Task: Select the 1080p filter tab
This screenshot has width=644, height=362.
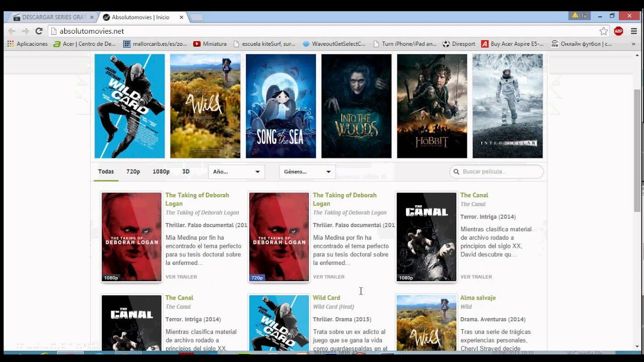Action: pyautogui.click(x=161, y=171)
